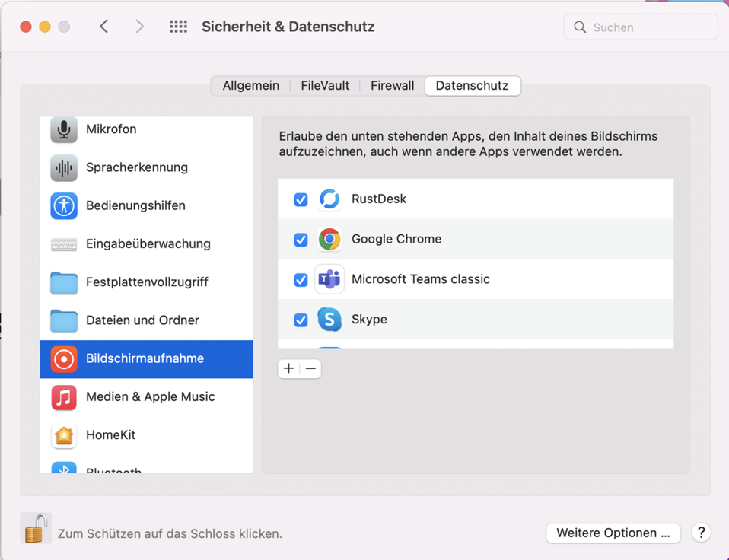Open Festplattenvollzugriff folder icon

pos(64,282)
